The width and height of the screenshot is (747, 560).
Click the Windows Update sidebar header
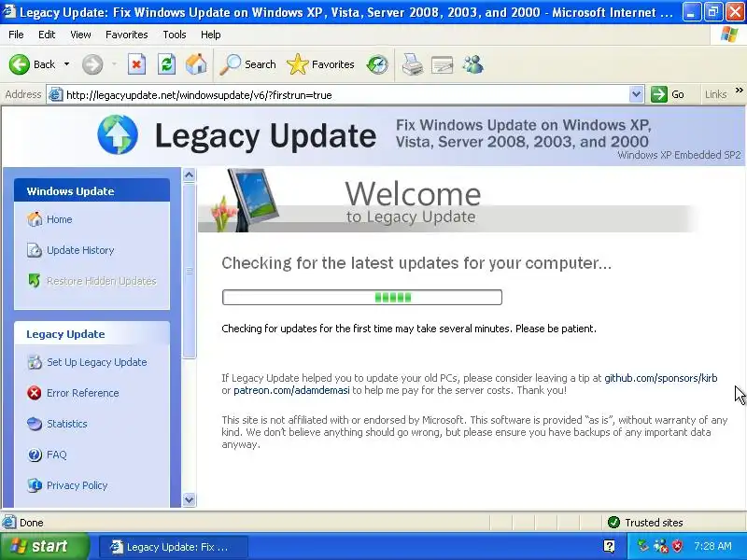(x=92, y=191)
